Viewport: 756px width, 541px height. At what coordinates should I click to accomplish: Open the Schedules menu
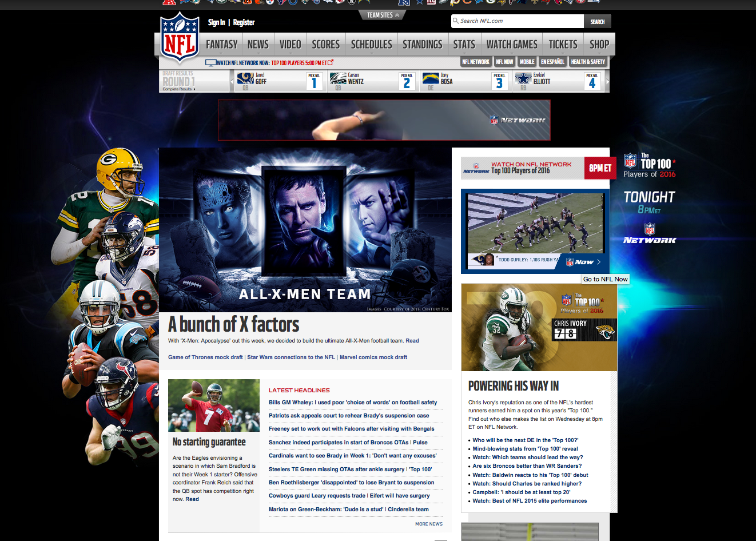(x=372, y=44)
